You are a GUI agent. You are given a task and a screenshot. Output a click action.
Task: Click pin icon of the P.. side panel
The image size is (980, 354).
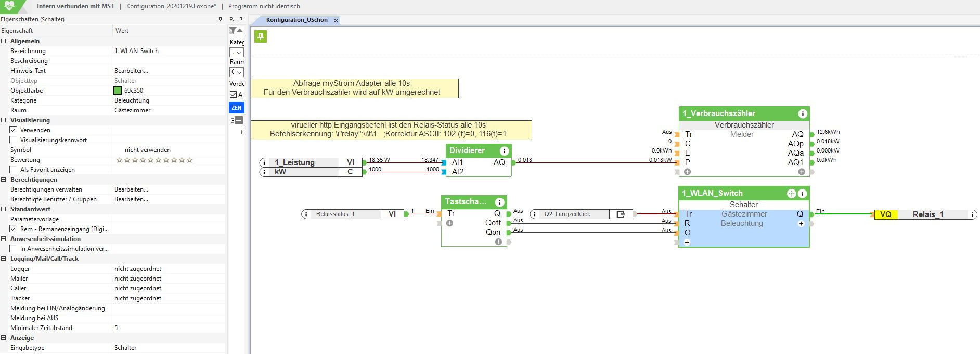pyautogui.click(x=240, y=19)
